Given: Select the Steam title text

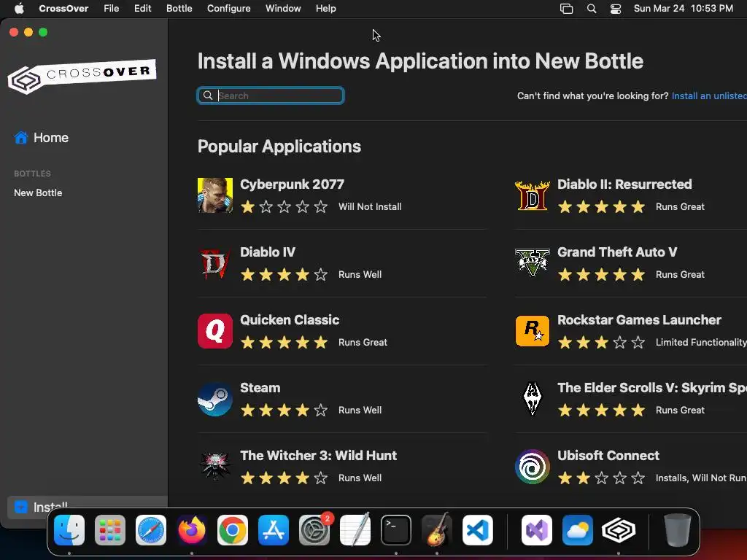Looking at the screenshot, I should coord(260,388).
